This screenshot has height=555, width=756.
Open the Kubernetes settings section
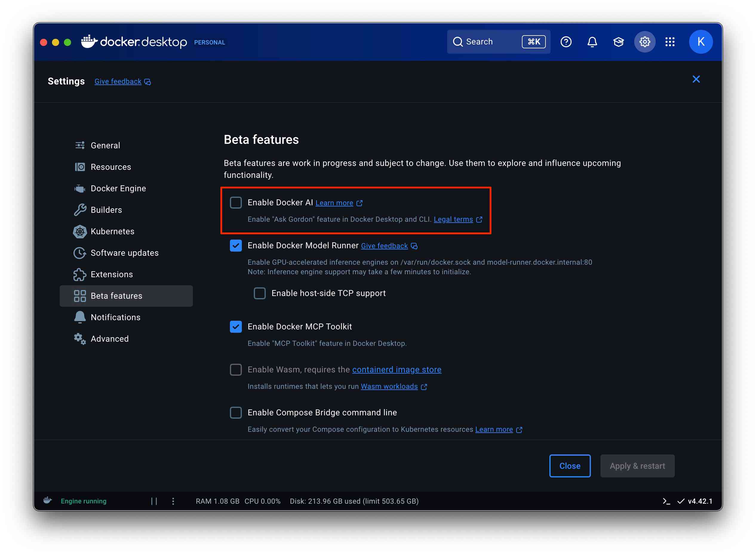click(x=112, y=232)
